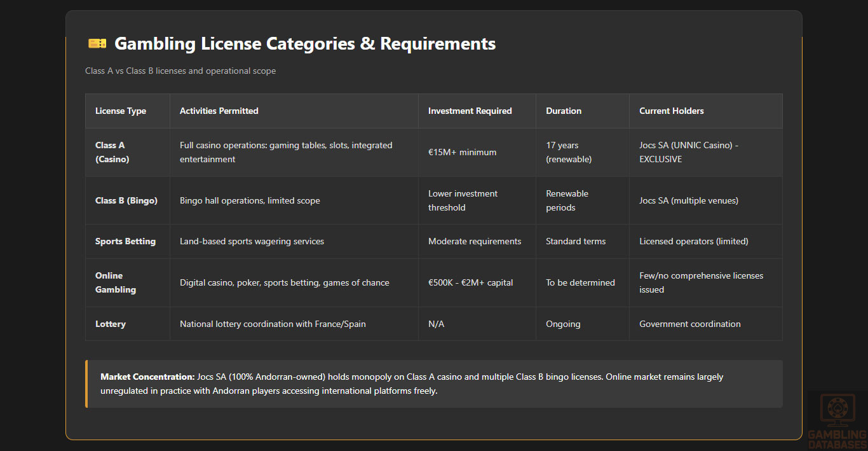Select the Sports Betting row label

click(x=125, y=241)
